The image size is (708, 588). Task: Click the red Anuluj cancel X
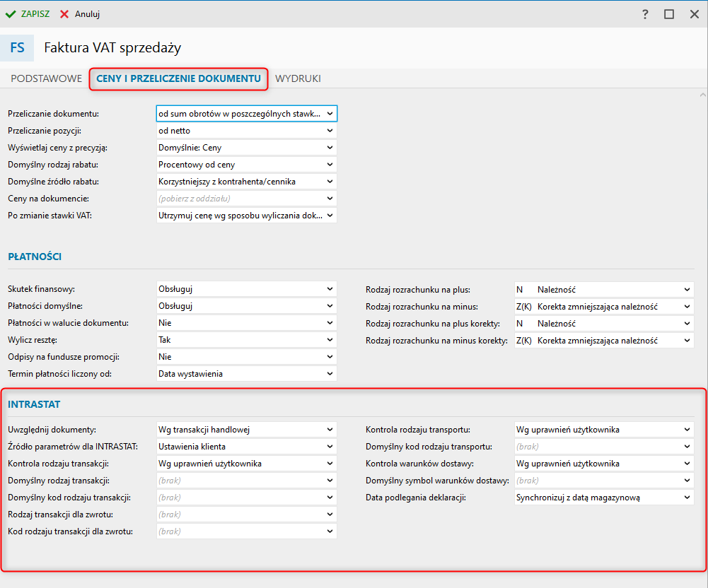point(64,14)
